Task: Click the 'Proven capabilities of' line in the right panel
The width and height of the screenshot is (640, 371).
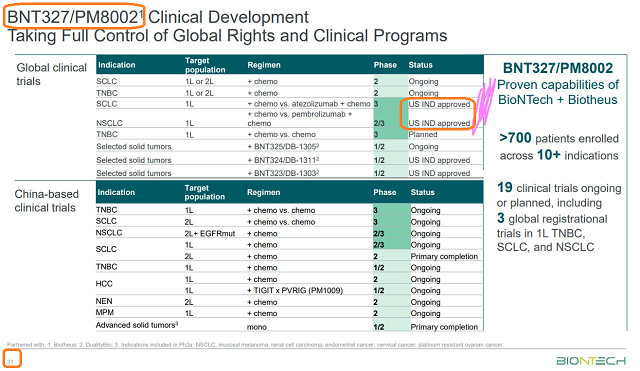Action: coord(558,85)
